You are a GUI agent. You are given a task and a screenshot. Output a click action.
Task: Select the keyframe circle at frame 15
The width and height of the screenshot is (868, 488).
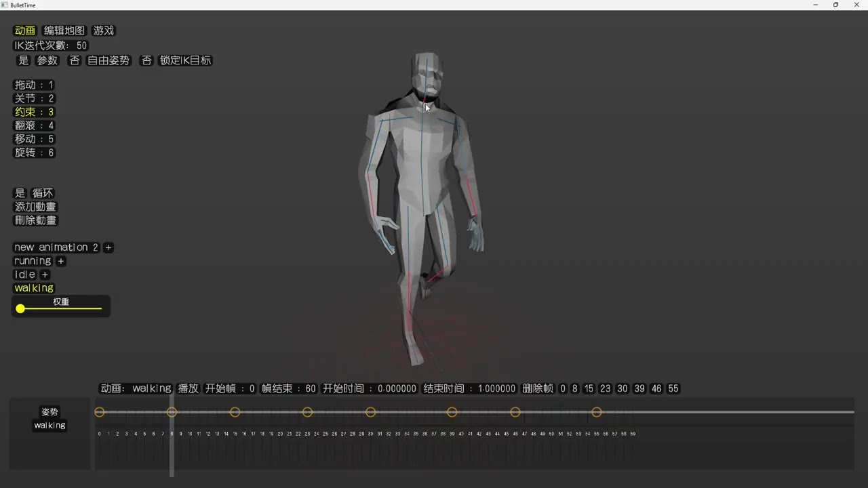pos(235,412)
